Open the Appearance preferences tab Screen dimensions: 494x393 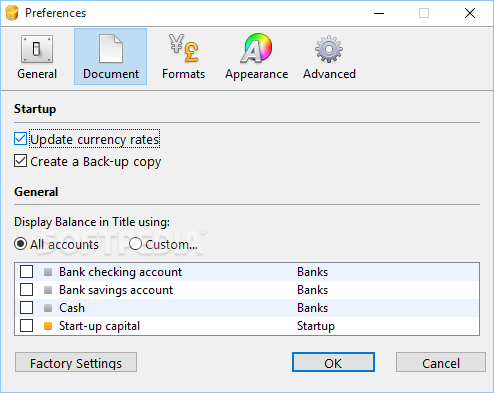tap(256, 57)
